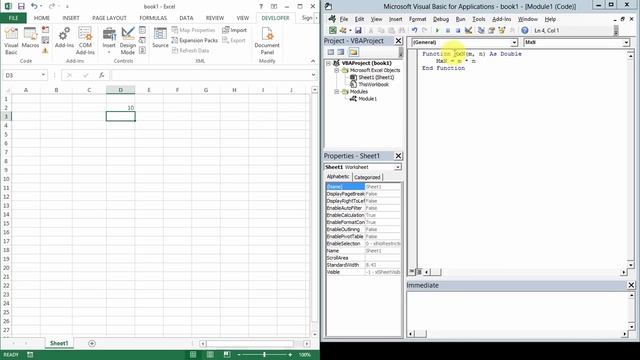Expand the formula bar with chevron
640x360 pixels.
(x=313, y=75)
